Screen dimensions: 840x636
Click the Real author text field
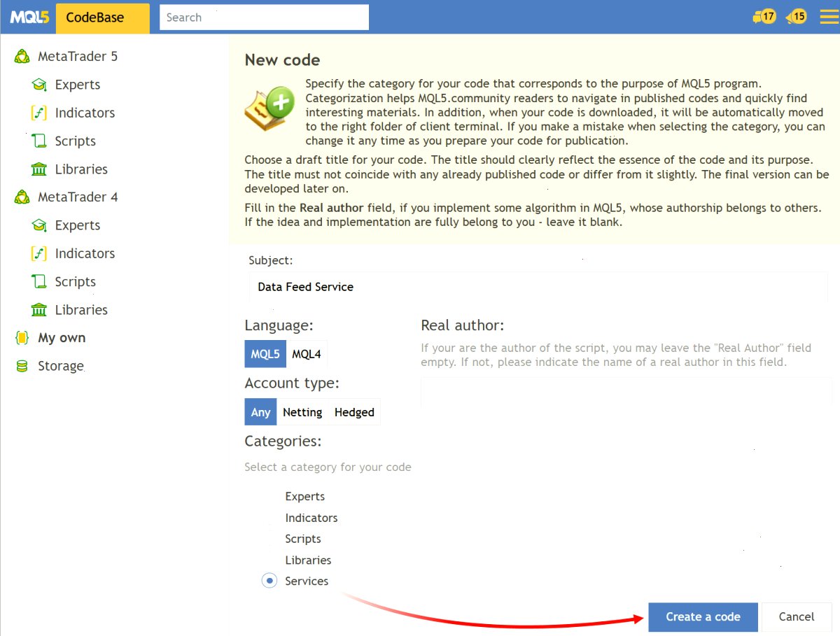coord(626,392)
